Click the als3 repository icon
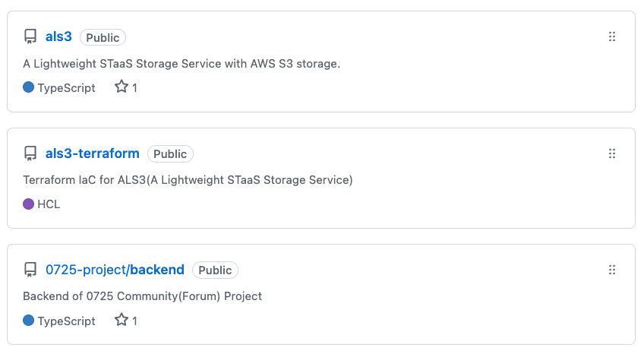 tap(30, 37)
